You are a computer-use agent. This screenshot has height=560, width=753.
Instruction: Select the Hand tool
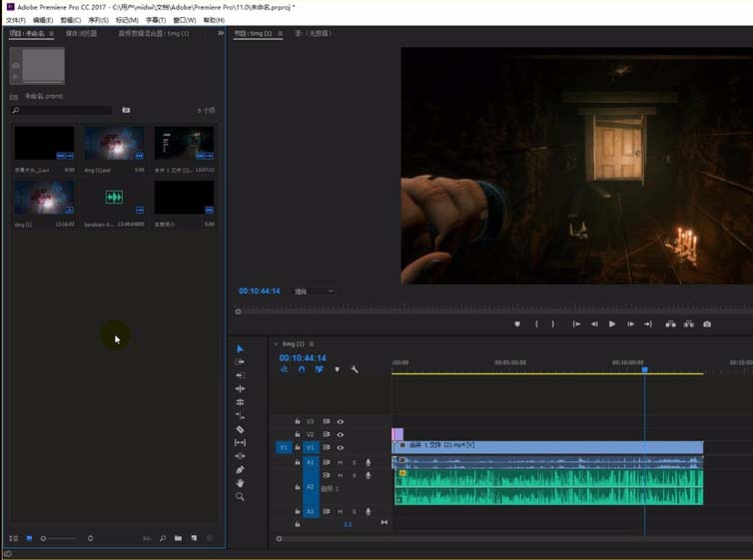coord(240,483)
